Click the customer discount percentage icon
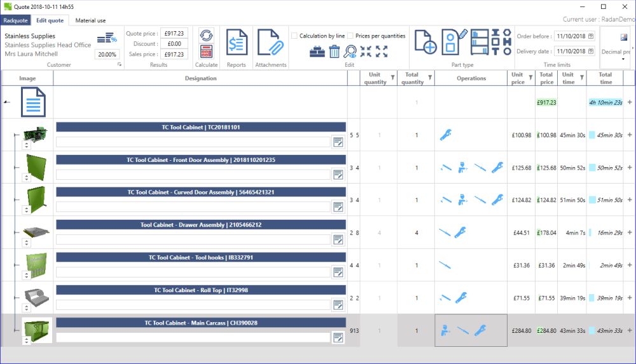 click(106, 39)
